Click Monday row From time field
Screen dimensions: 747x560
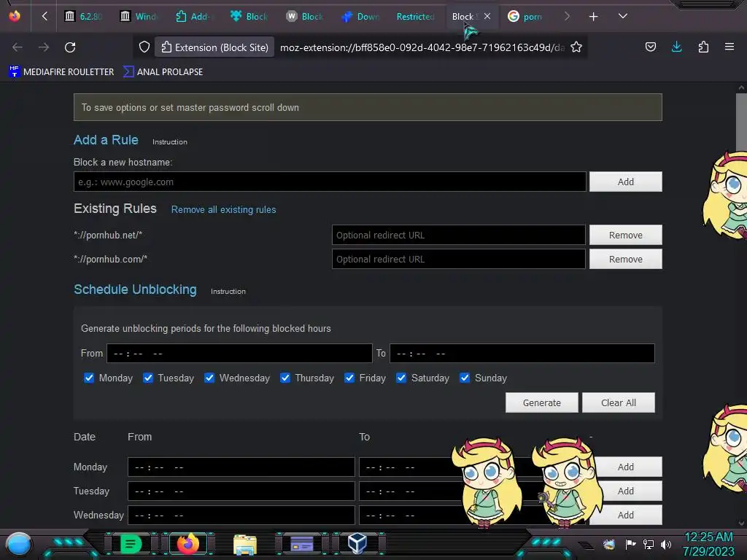tap(241, 467)
